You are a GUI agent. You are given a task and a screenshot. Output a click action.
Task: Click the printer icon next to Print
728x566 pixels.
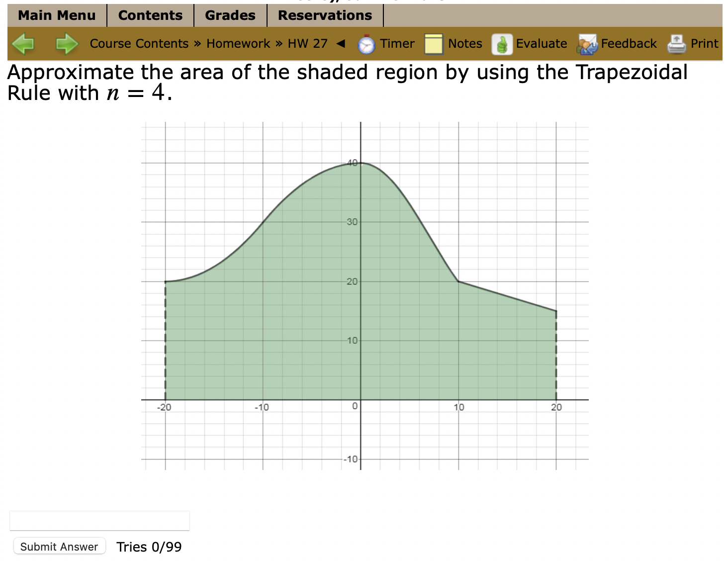click(x=676, y=44)
